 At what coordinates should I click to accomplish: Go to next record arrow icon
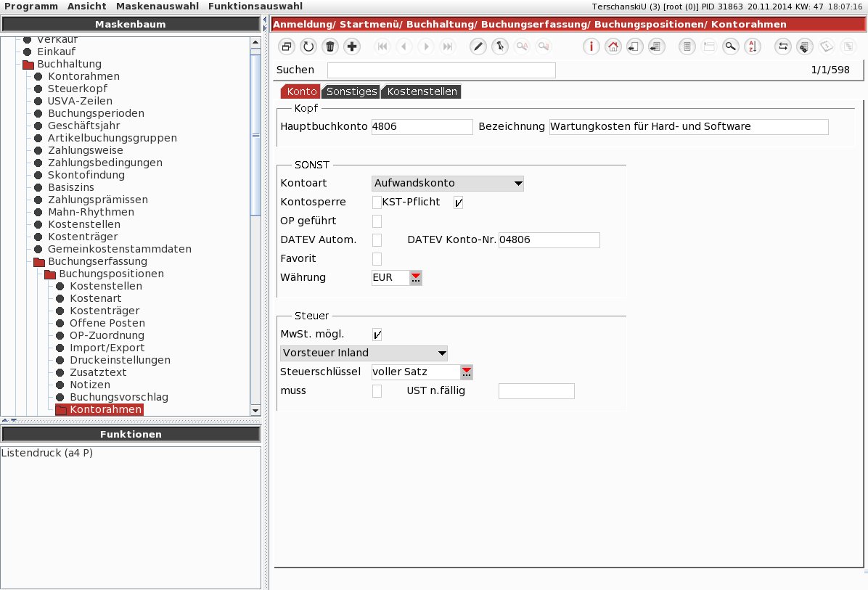coord(426,46)
